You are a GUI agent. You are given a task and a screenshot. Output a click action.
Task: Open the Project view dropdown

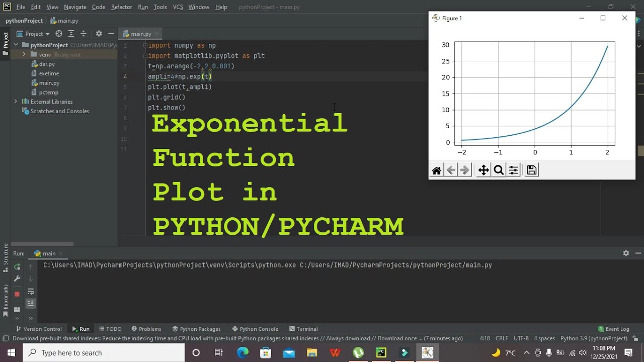pos(33,34)
